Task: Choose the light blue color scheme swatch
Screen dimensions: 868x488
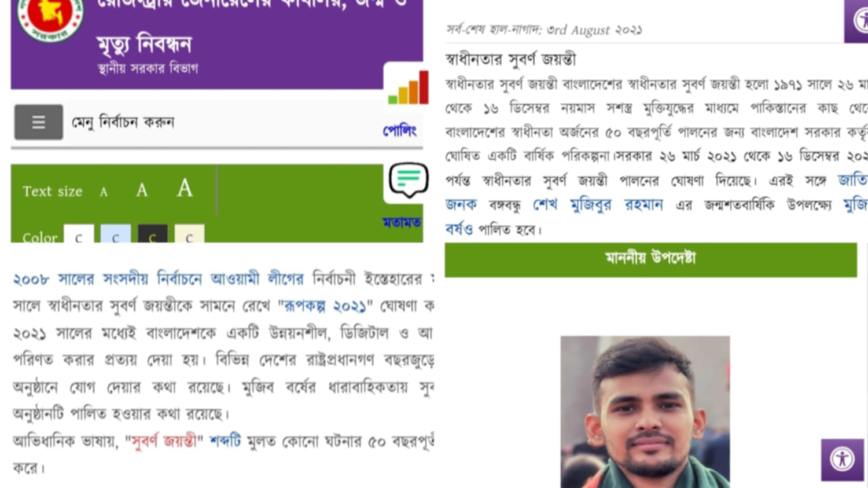Action: click(x=116, y=234)
